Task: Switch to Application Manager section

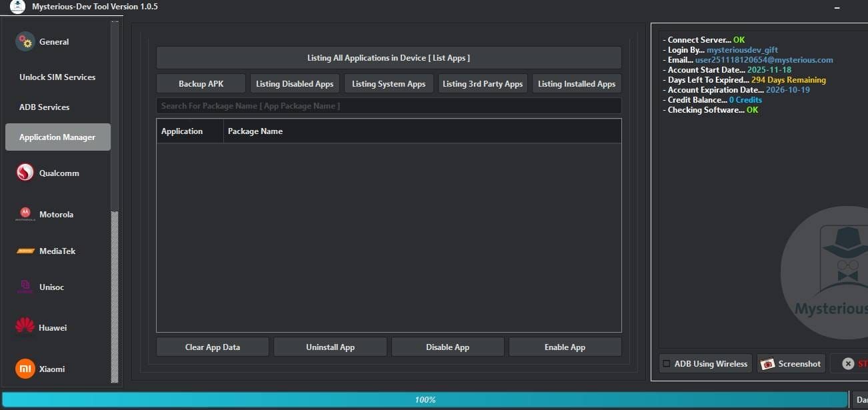Action: [57, 137]
